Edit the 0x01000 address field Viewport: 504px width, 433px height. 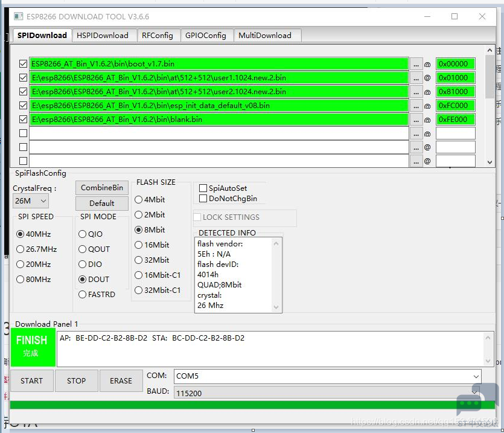[455, 77]
